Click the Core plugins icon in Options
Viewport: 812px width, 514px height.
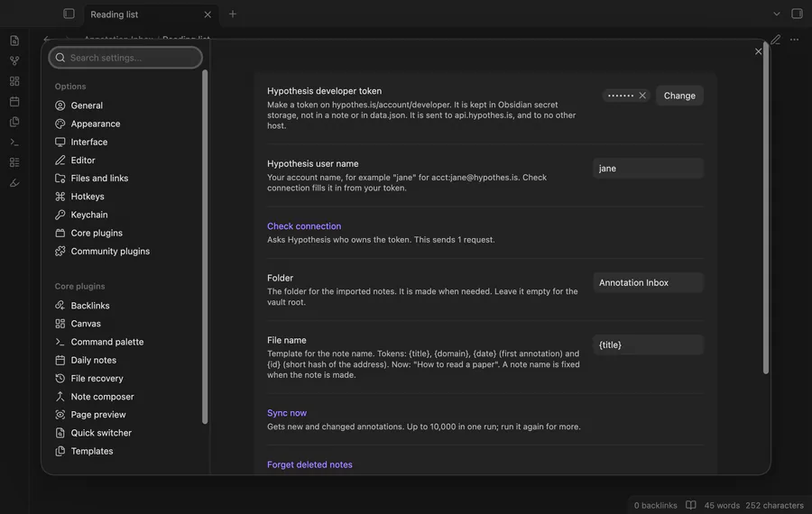pyautogui.click(x=60, y=233)
